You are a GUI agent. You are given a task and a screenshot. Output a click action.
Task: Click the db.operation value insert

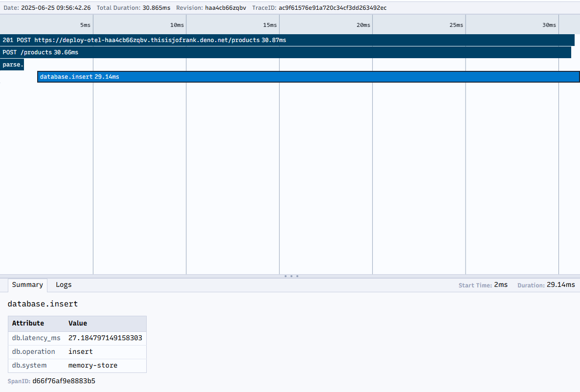tap(80, 352)
